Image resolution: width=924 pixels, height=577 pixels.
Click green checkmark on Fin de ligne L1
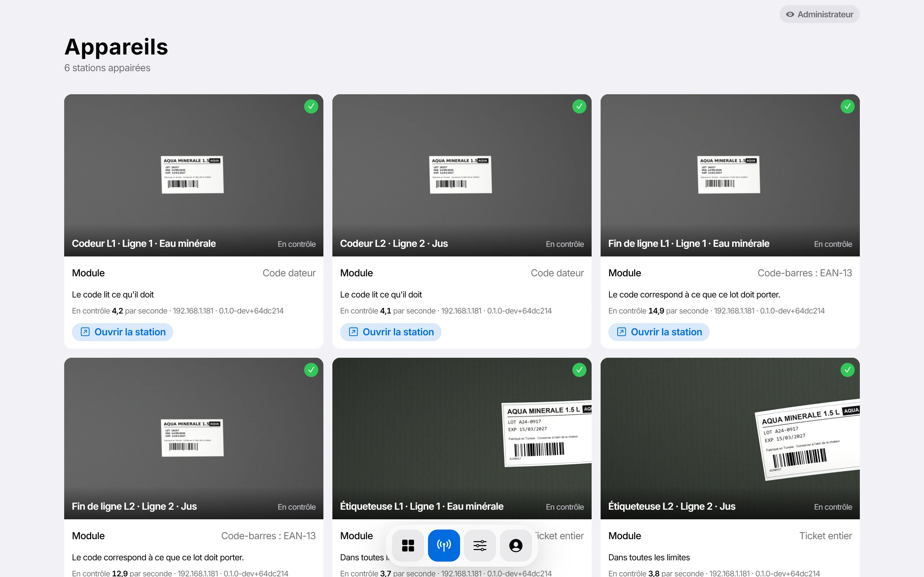[847, 106]
